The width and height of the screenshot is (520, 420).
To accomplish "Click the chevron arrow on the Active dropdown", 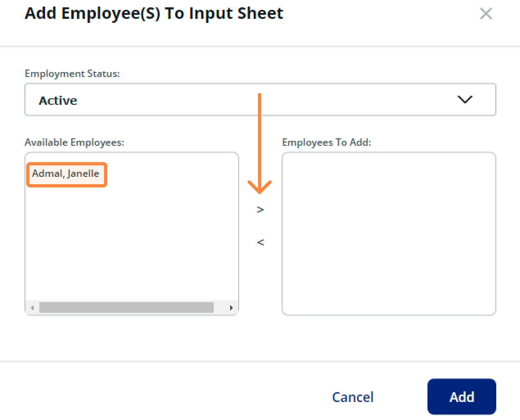I will coord(465,99).
